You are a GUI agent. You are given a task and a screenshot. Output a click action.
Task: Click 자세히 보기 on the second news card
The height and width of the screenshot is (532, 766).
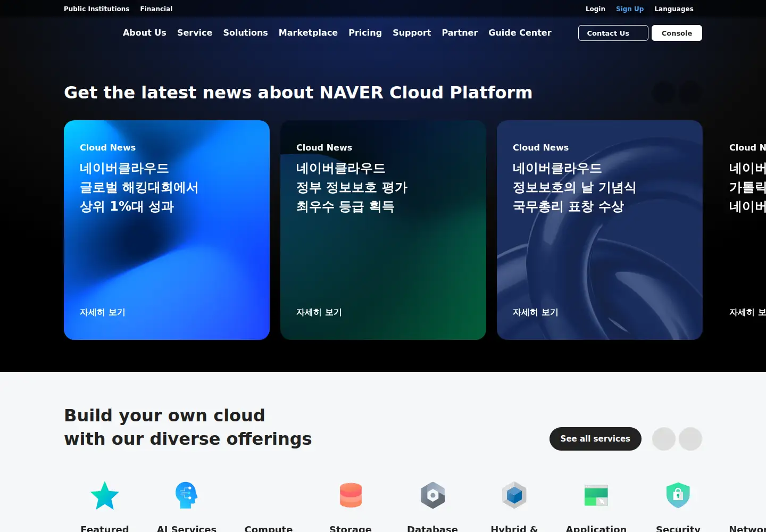[x=319, y=312]
